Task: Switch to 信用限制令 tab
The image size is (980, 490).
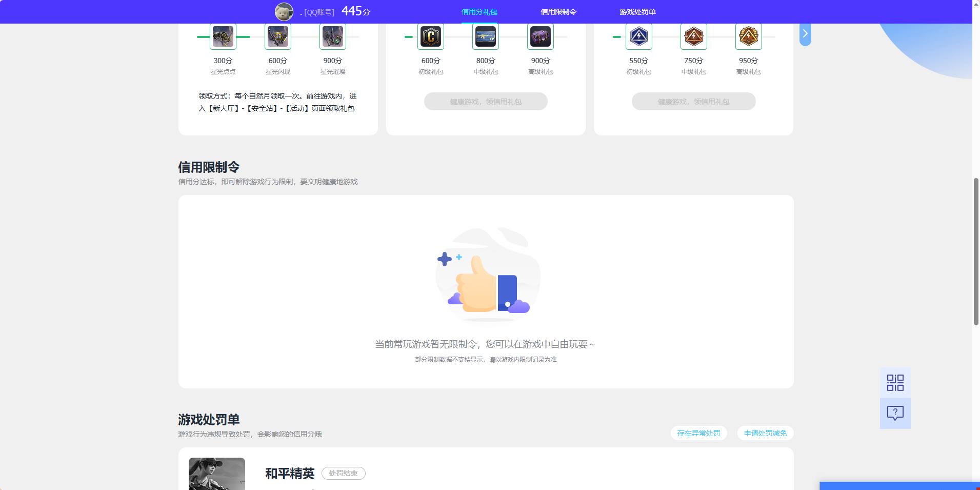Action: coord(558,12)
